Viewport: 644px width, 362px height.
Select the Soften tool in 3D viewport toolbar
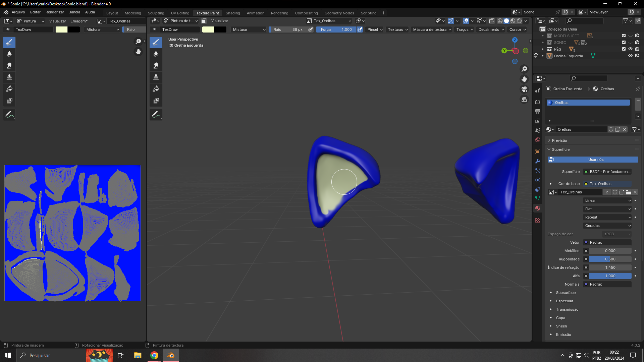click(156, 54)
